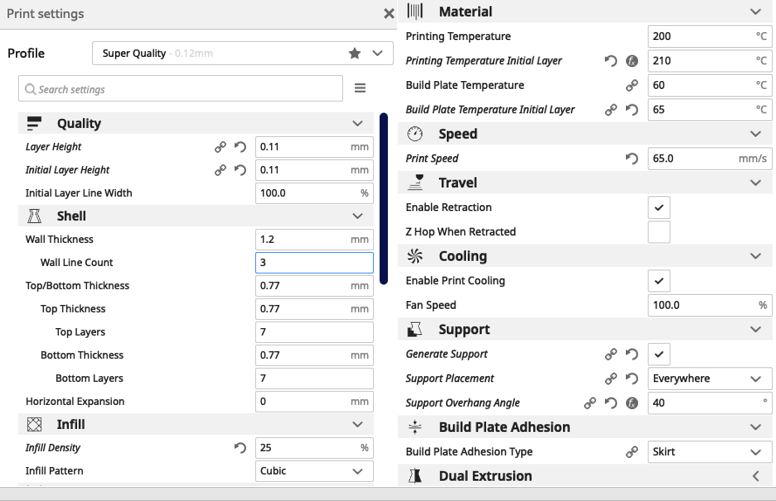Viewport: 776px width, 501px height.
Task: Open the Infill Pattern Cubic dropdown
Action: pyautogui.click(x=314, y=471)
